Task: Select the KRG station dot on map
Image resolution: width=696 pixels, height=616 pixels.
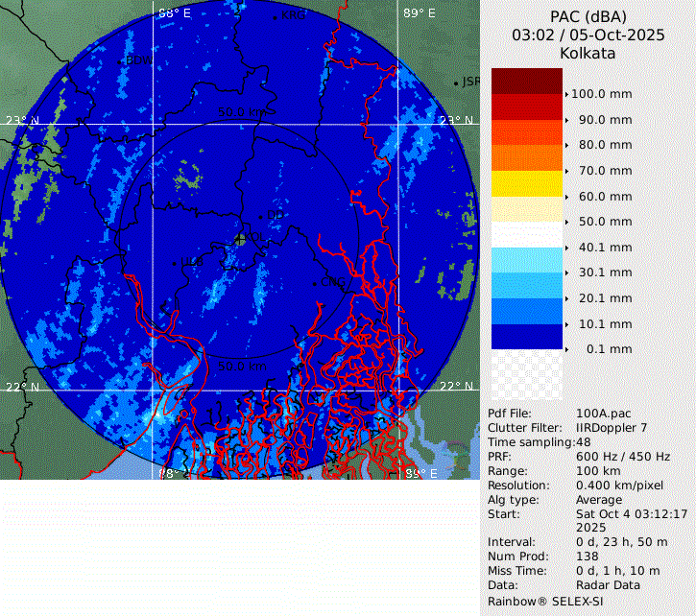Action: point(275,17)
